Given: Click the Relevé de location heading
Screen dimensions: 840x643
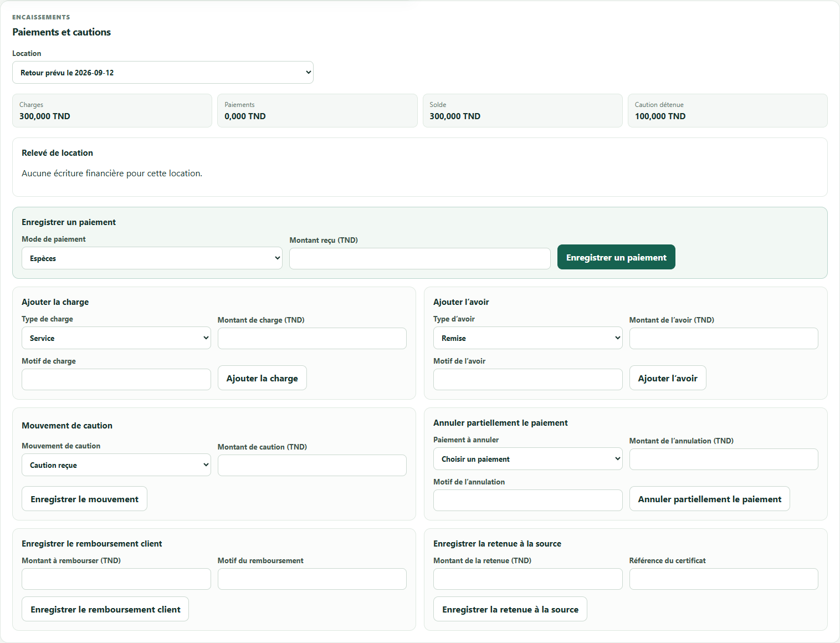Looking at the screenshot, I should 57,153.
